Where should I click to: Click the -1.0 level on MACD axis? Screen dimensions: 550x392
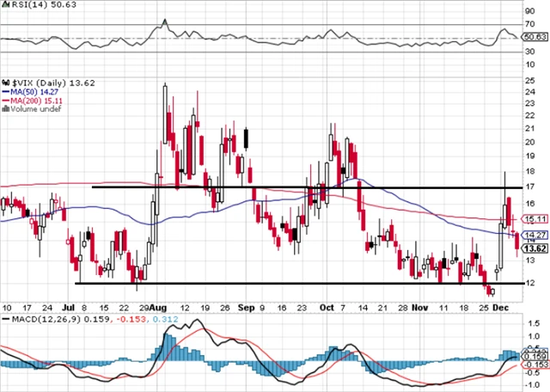(534, 385)
